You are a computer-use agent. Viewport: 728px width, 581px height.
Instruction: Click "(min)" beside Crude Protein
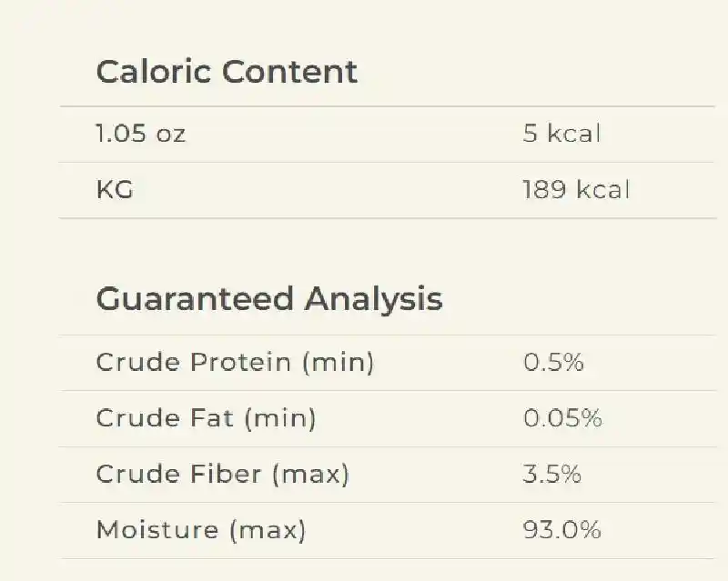point(337,363)
